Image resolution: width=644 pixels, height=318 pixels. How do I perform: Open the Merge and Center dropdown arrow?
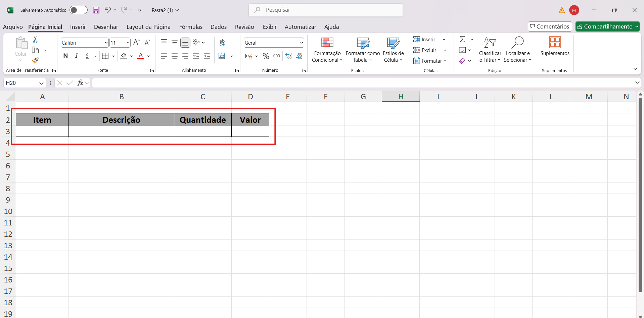pyautogui.click(x=232, y=56)
